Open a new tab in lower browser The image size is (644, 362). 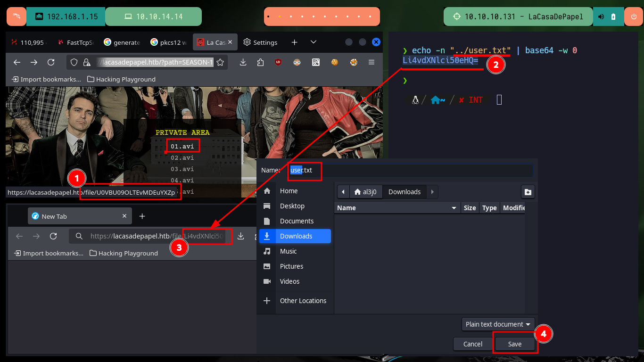point(142,216)
